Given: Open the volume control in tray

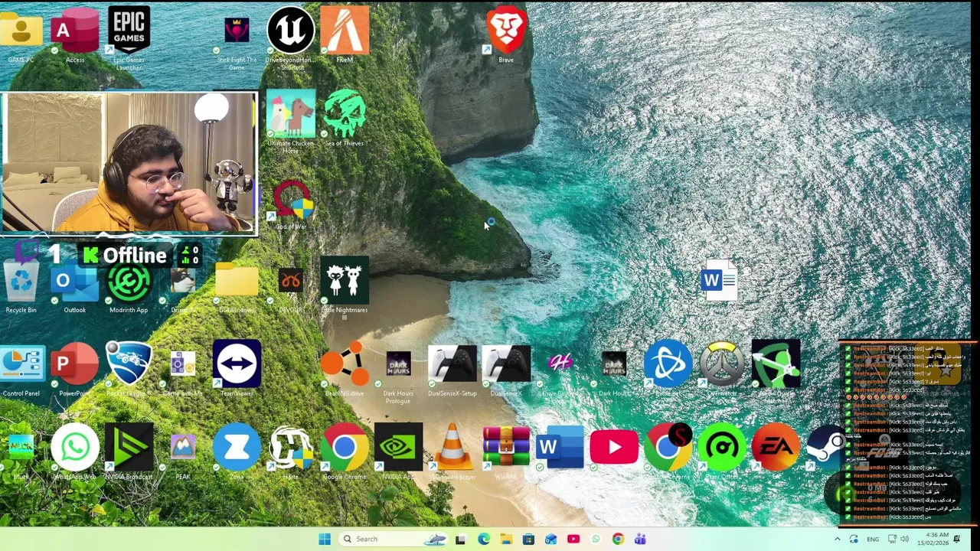Looking at the screenshot, I should click(x=904, y=539).
